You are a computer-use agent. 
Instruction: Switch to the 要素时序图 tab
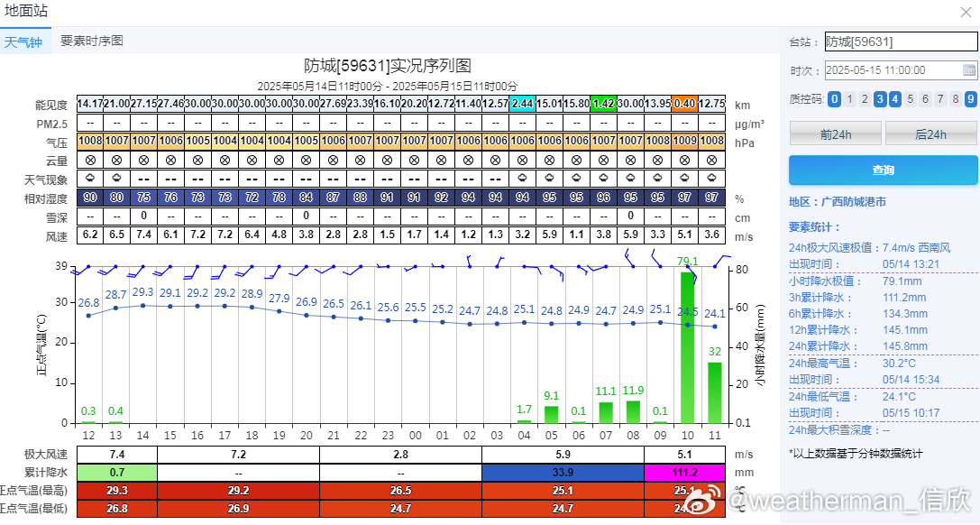point(92,41)
